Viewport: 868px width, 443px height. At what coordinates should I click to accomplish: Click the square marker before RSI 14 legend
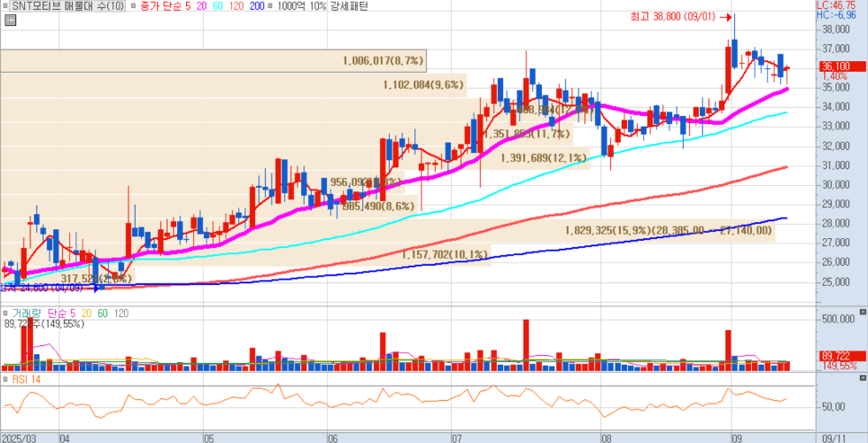pos(5,380)
